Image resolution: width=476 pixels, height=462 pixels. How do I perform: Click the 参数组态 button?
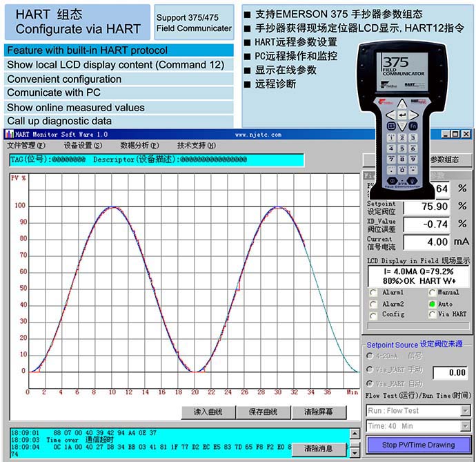445,160
